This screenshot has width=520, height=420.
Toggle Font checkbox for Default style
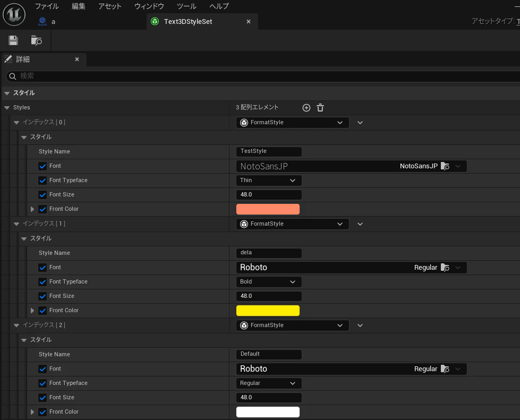pos(42,369)
